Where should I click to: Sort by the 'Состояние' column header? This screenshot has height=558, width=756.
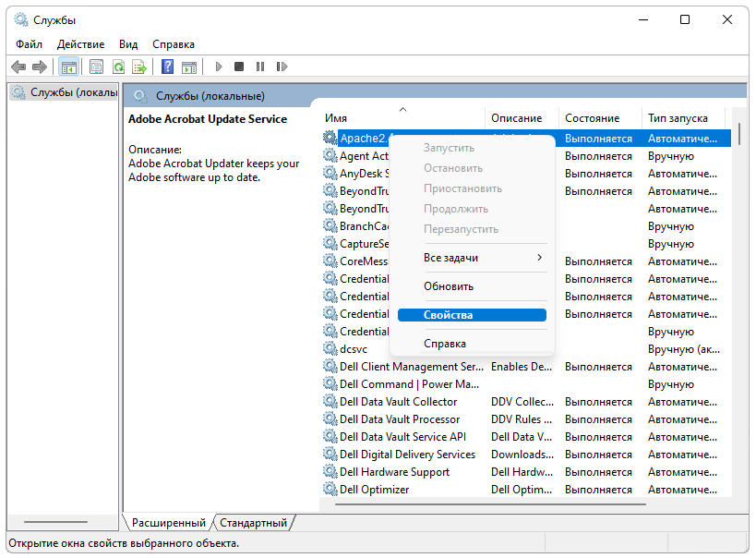592,118
